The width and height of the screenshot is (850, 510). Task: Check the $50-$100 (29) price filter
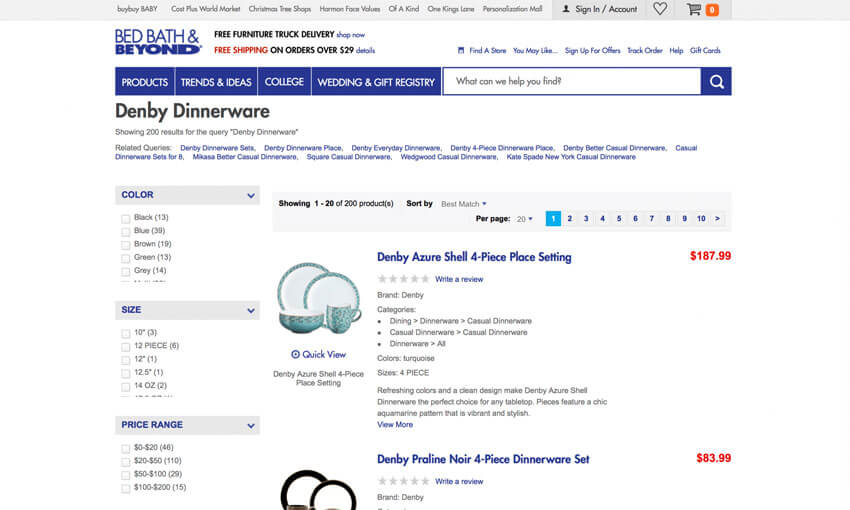(126, 475)
